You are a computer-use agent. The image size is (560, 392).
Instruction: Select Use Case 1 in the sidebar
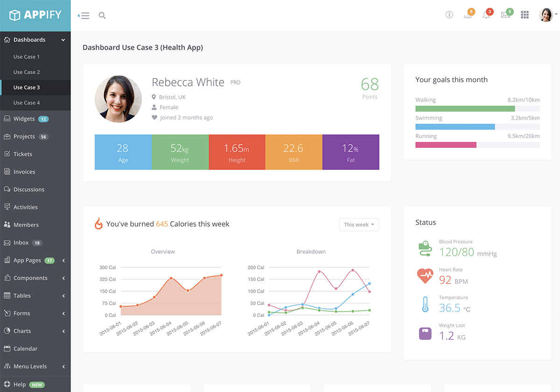tap(26, 56)
